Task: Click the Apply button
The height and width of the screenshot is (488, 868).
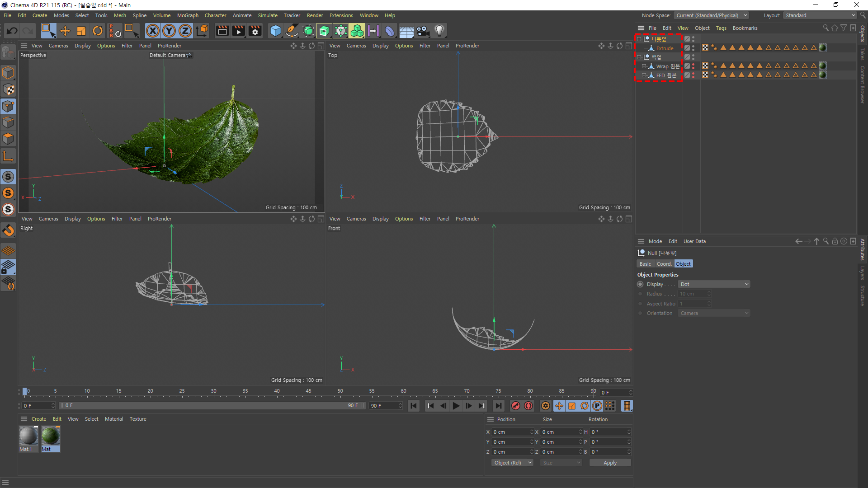Action: pos(609,463)
